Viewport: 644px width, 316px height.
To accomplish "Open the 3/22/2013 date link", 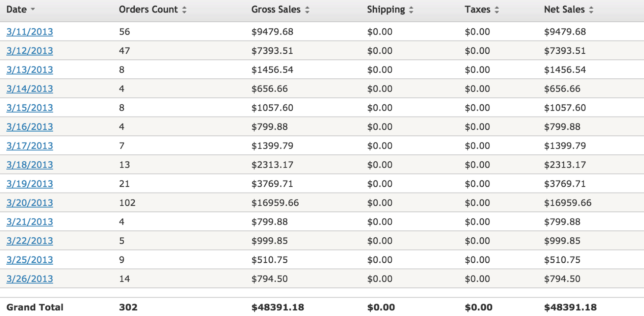I will tap(30, 241).
